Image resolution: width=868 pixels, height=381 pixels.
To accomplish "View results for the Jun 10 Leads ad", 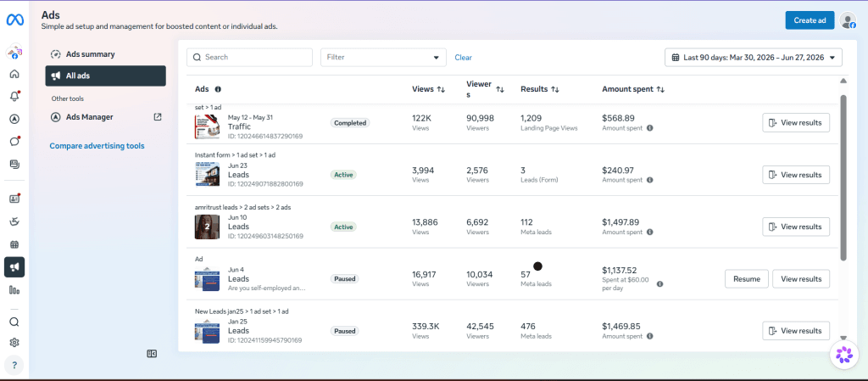I will [795, 227].
